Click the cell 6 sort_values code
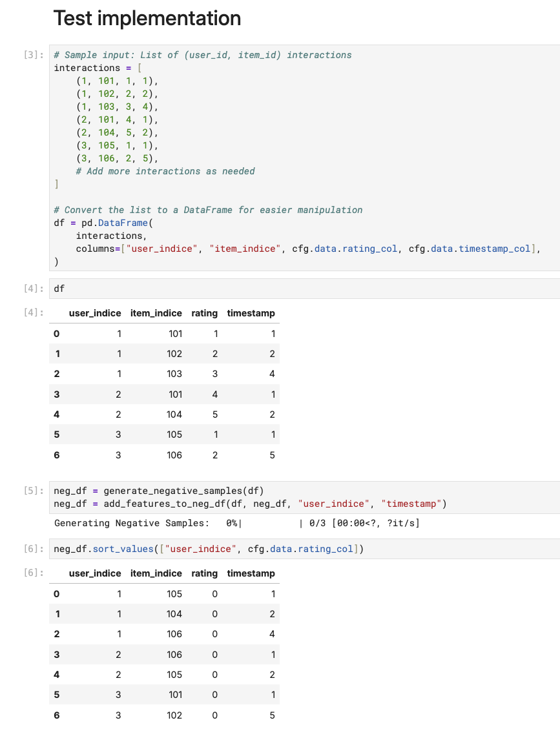Viewport: 560px width, 738px height. [x=304, y=549]
